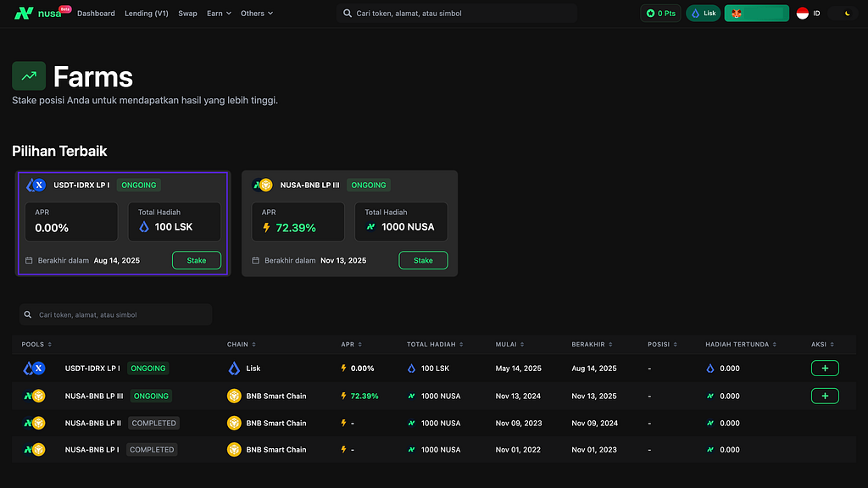Screen dimensions: 868x488
Task: Click the BNB chain icon in the NUSA-BNB LP I row
Action: 234,449
